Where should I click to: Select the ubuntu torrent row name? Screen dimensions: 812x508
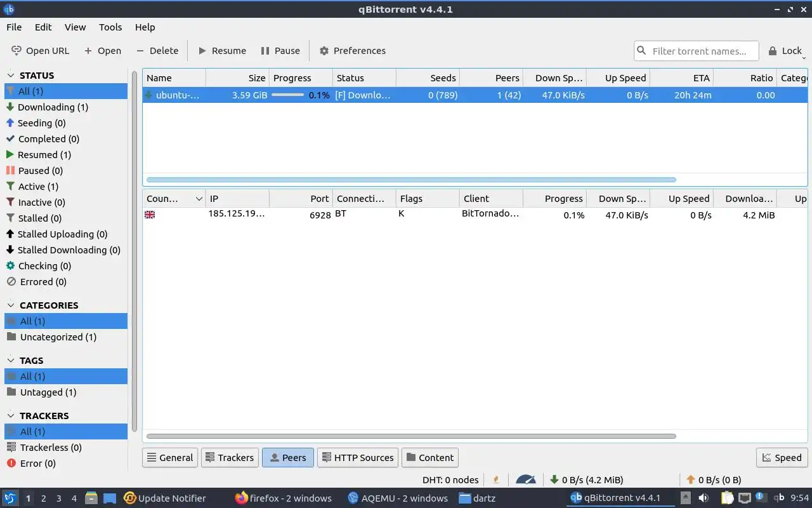click(x=178, y=95)
